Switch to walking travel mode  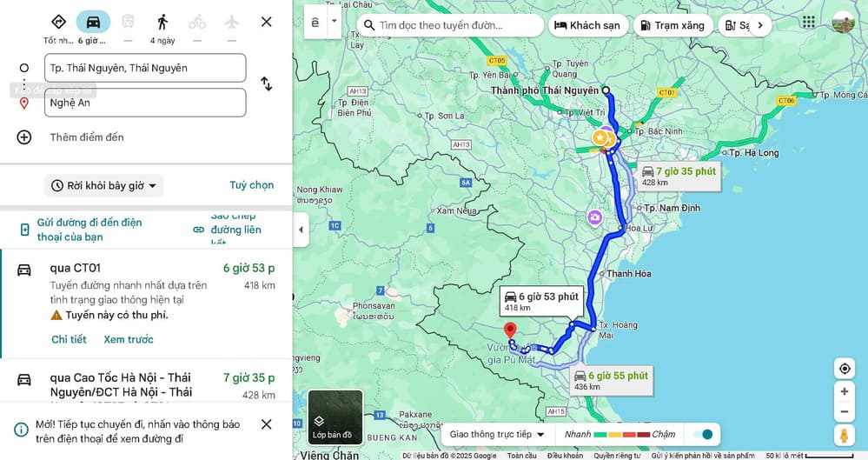click(x=162, y=22)
